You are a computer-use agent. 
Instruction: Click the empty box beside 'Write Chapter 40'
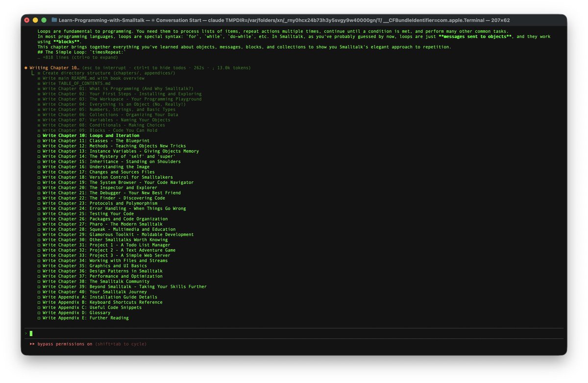(39, 292)
